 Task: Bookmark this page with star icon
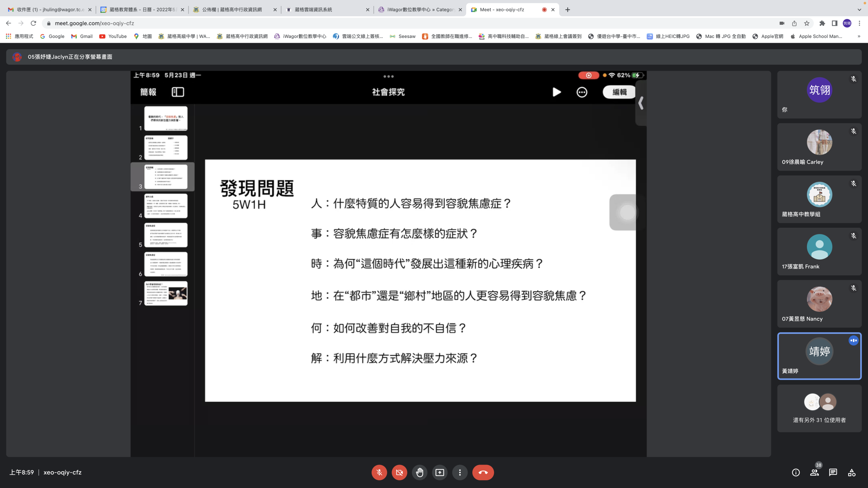pyautogui.click(x=807, y=23)
